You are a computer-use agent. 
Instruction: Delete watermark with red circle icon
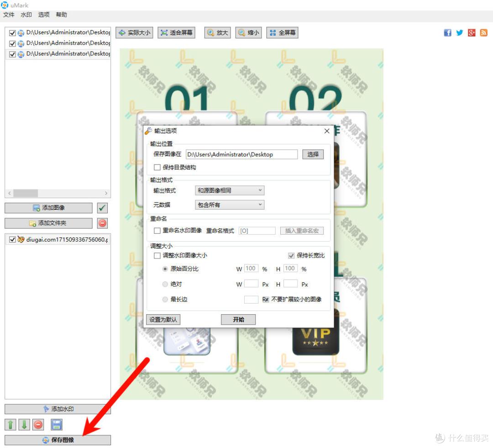coord(38,425)
